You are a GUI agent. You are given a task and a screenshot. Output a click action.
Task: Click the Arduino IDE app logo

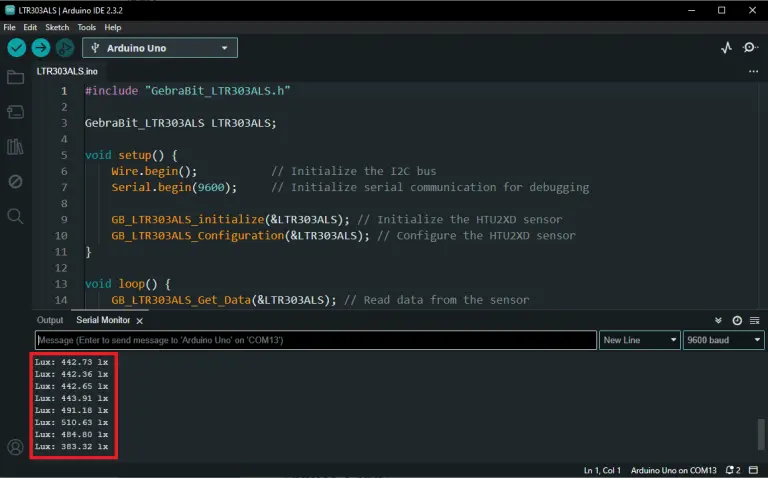[x=9, y=10]
